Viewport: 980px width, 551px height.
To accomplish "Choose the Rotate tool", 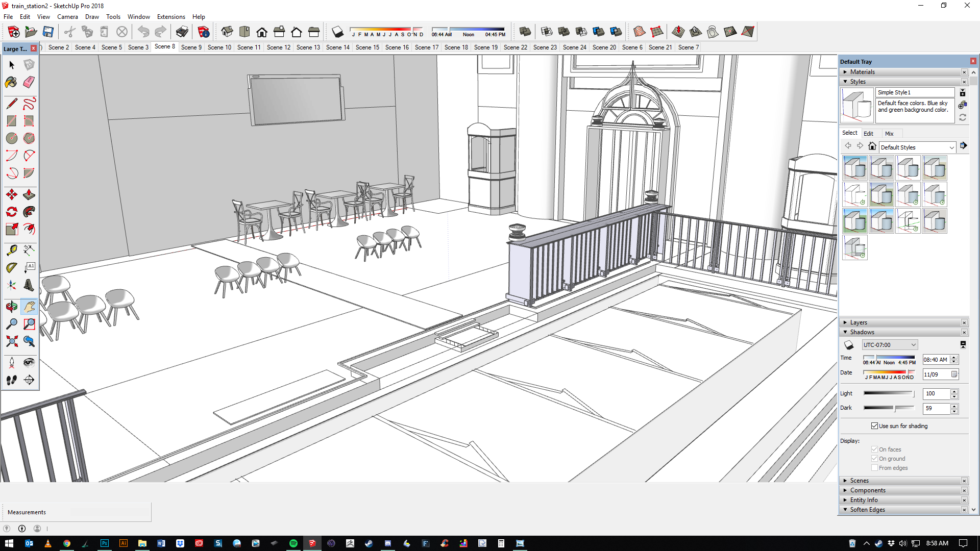I will [12, 212].
